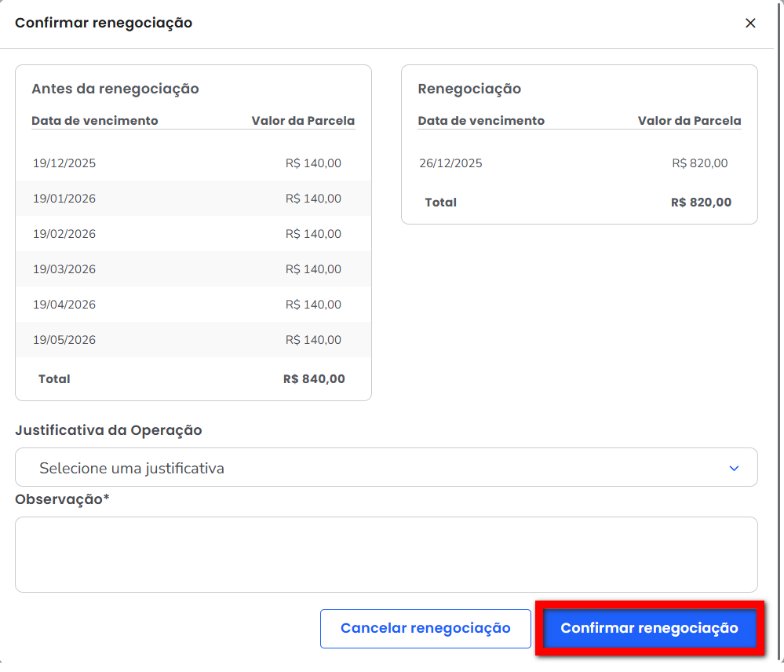The height and width of the screenshot is (672, 784).
Task: Focus the Observação text area
Action: pos(386,554)
